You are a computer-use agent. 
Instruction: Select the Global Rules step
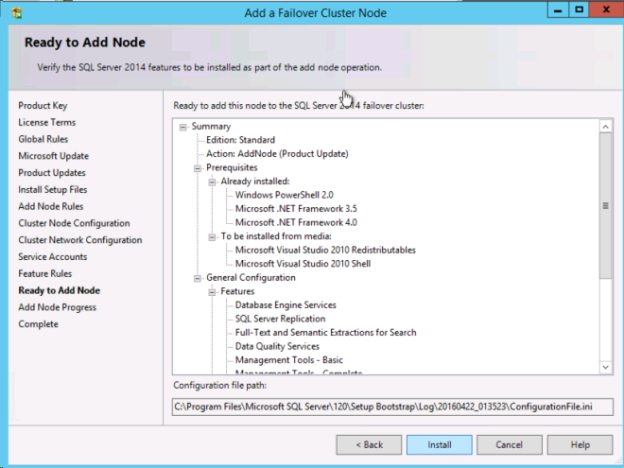(43, 139)
